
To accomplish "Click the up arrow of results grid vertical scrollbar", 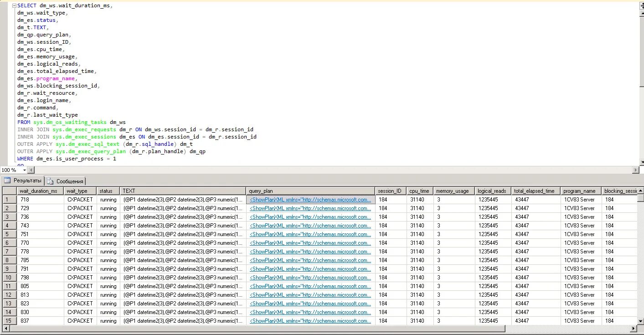I will point(640,191).
